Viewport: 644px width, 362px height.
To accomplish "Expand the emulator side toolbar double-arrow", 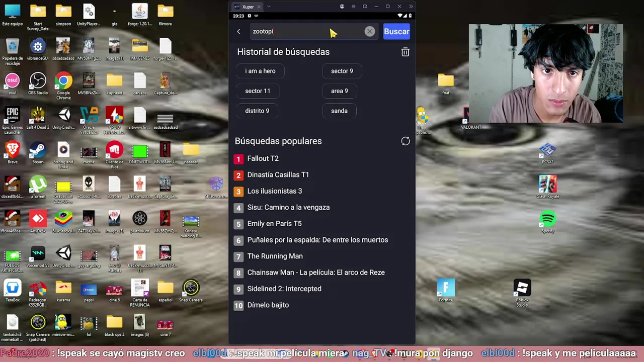I will pos(411,7).
